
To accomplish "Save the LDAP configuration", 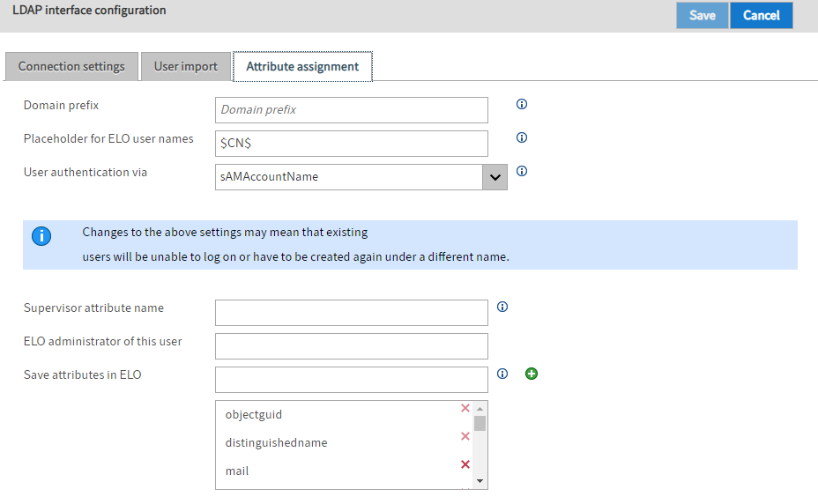I will (x=703, y=16).
